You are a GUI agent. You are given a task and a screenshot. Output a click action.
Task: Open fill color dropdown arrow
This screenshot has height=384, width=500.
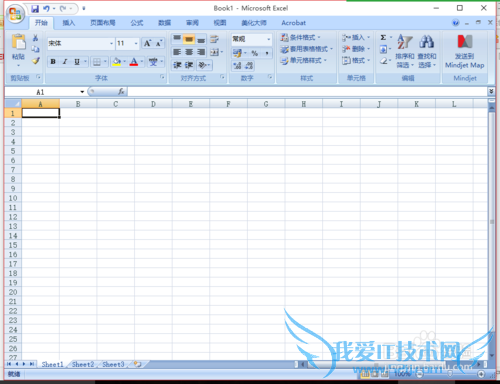point(125,62)
